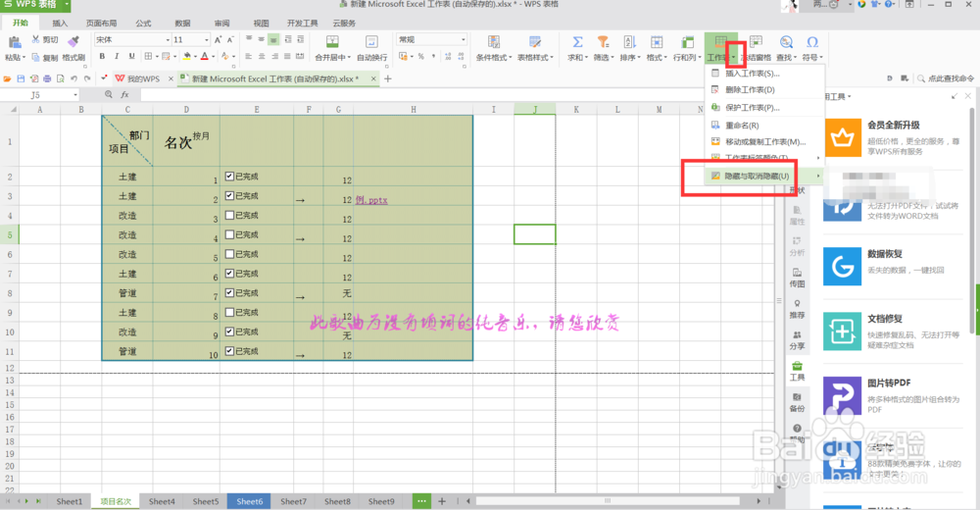This screenshot has width=980, height=510.
Task: Click the Undo arrow icon
Action: point(73,78)
